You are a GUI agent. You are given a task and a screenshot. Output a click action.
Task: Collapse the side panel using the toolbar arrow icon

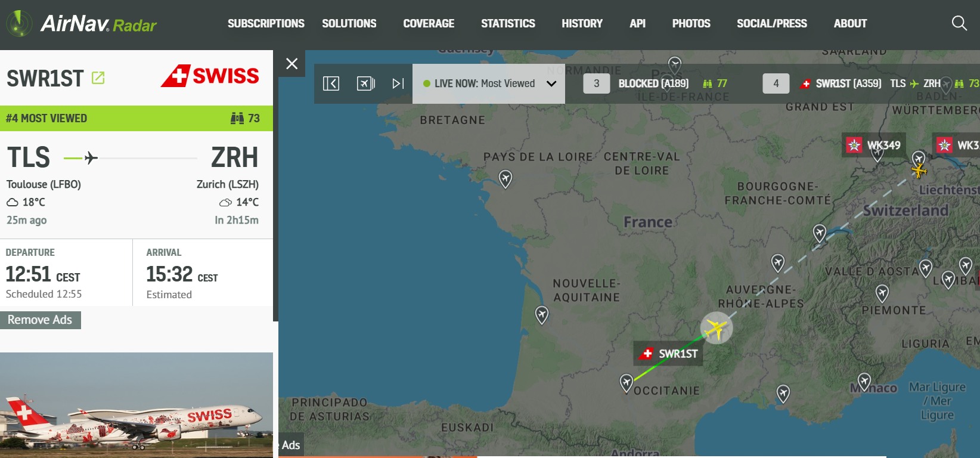coord(331,83)
